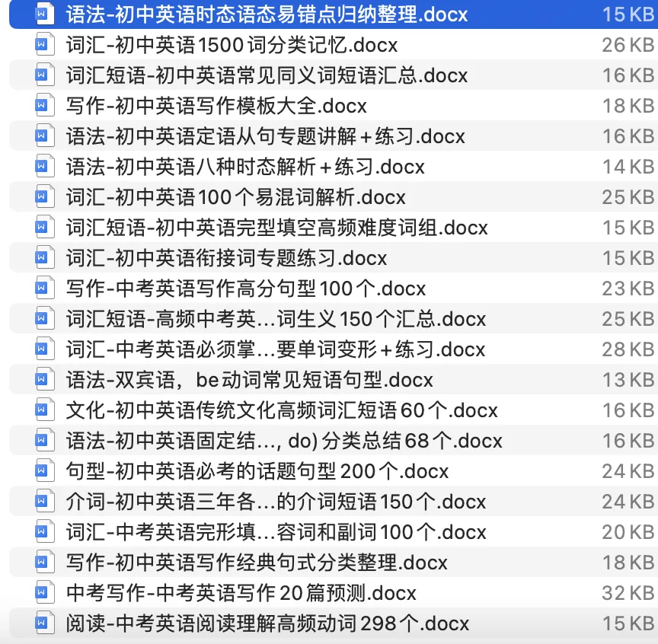
Task: Select 词汇短语-初中英语常见同义词短语汇总.docx
Action: click(x=267, y=75)
